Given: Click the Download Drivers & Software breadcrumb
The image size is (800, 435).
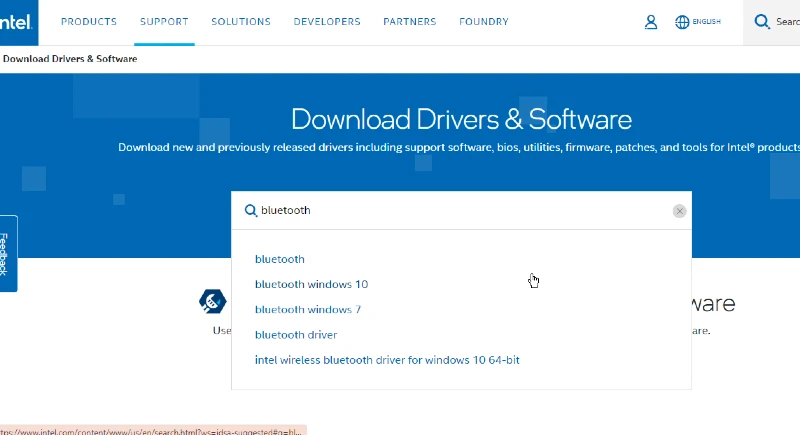Looking at the screenshot, I should (x=70, y=59).
